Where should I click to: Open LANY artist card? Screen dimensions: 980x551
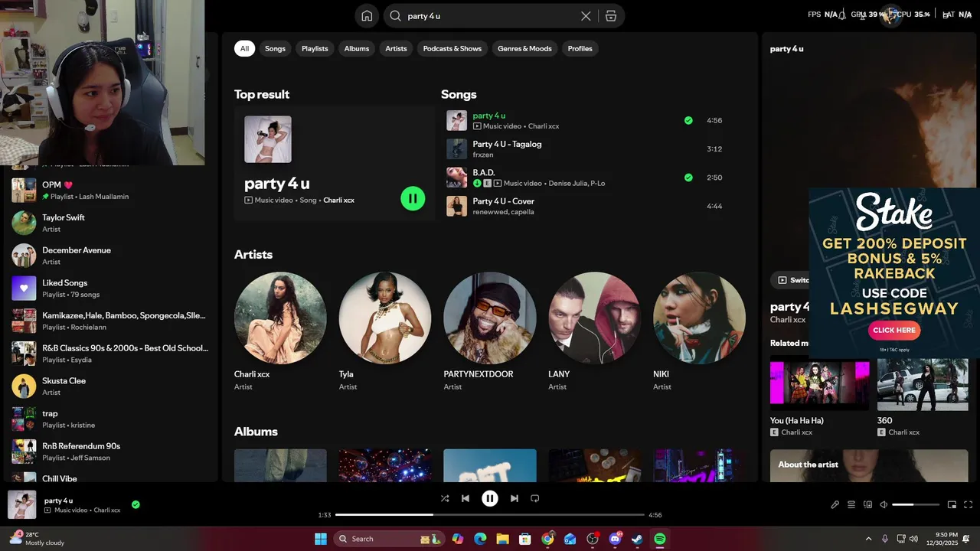(595, 332)
